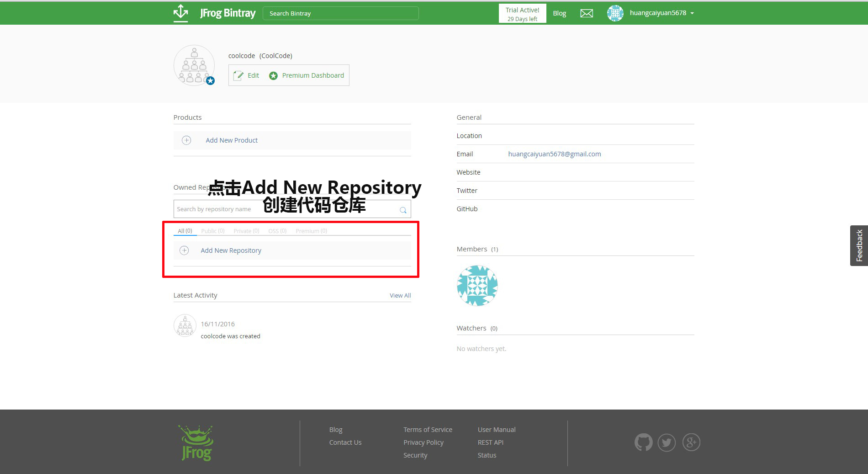This screenshot has height=474, width=868.
Task: Click the plus icon for Add New Repository
Action: [184, 250]
